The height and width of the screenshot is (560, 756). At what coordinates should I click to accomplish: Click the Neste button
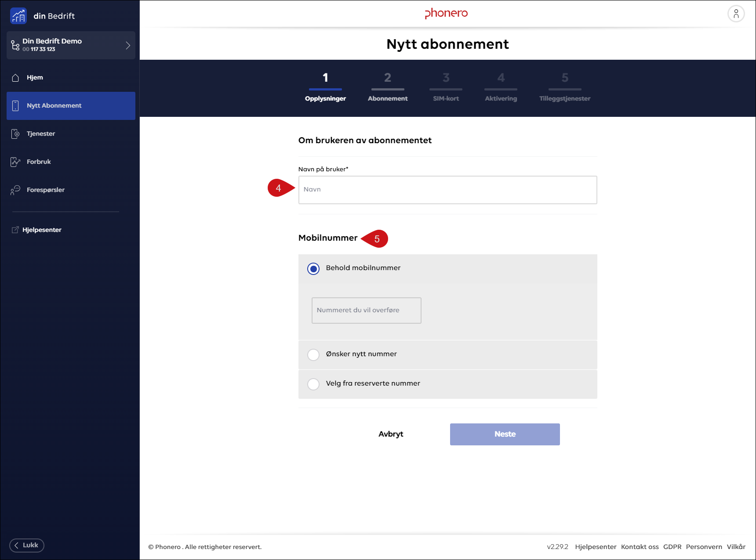tap(505, 434)
